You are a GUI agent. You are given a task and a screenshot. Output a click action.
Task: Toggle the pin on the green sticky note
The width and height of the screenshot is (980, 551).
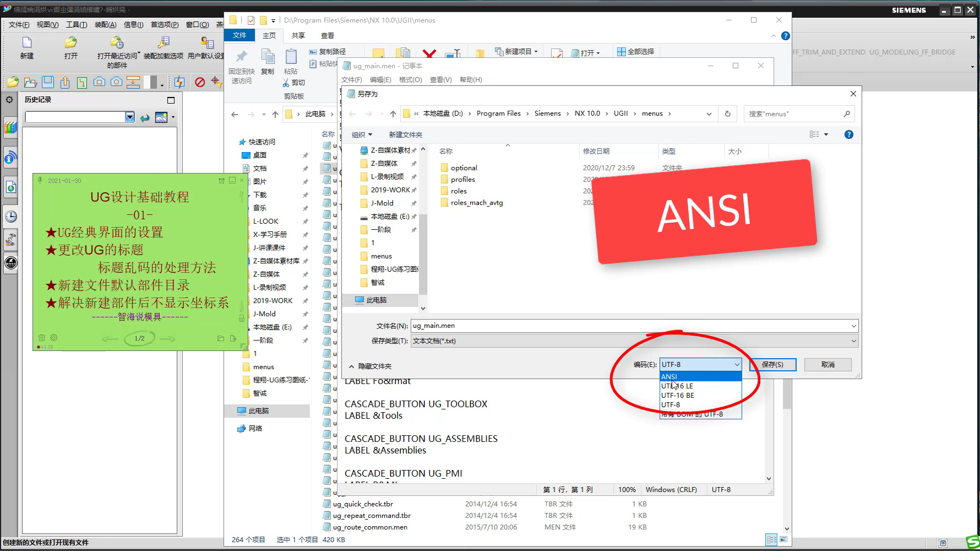[40, 181]
